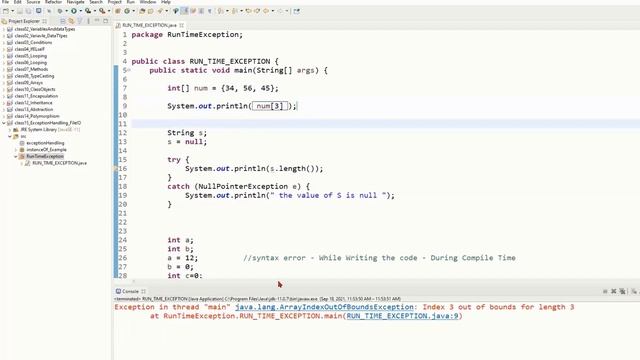Click the Debug bug toolbar icon
The image size is (640, 360).
pyautogui.click(x=60, y=11)
